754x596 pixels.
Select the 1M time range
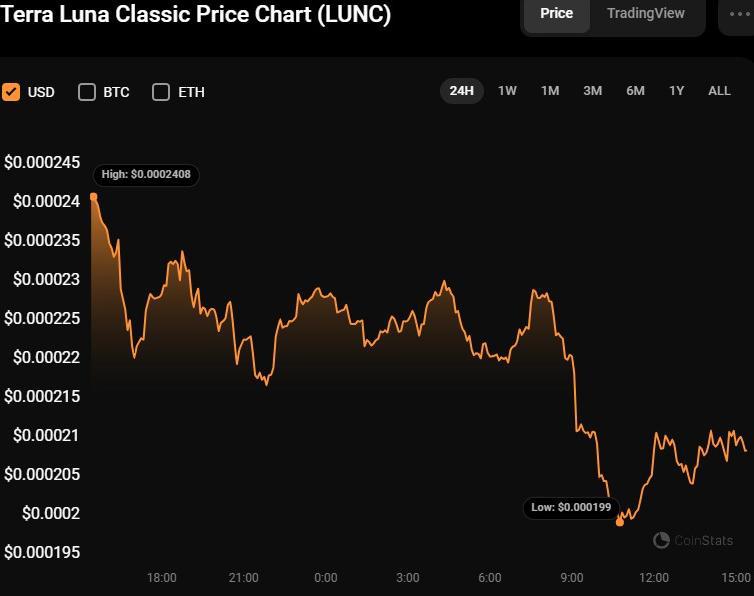pos(550,91)
